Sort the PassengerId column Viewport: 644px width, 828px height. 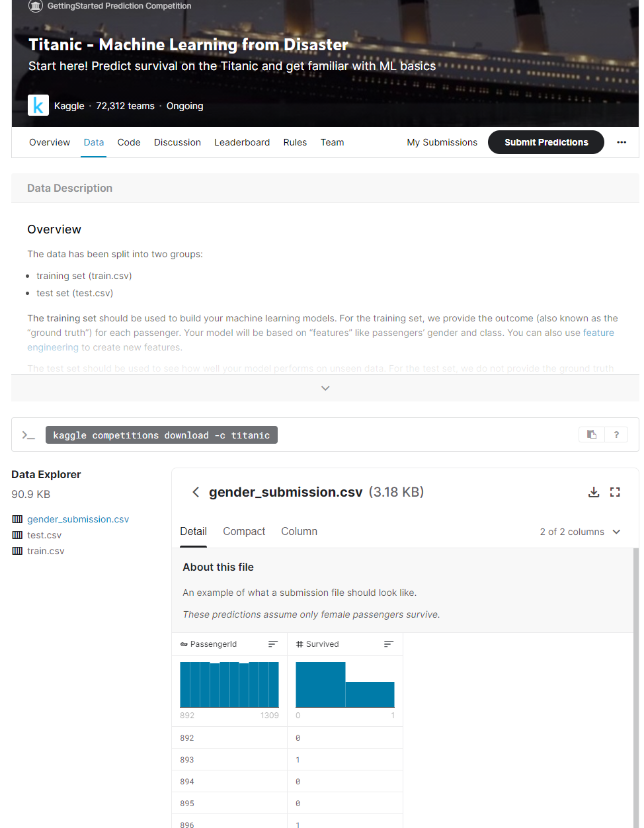(x=273, y=644)
